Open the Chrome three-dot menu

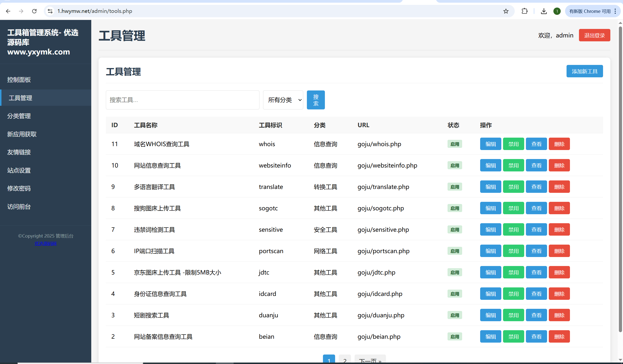click(615, 11)
